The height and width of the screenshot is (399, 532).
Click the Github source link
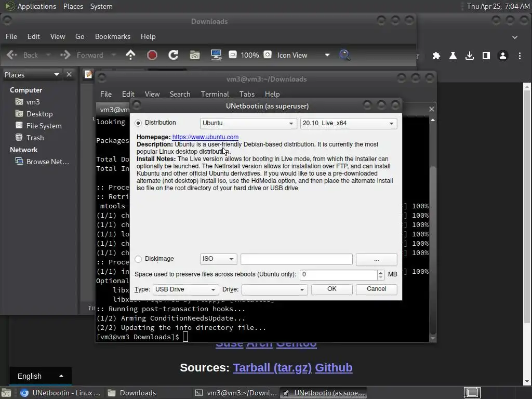point(334,368)
